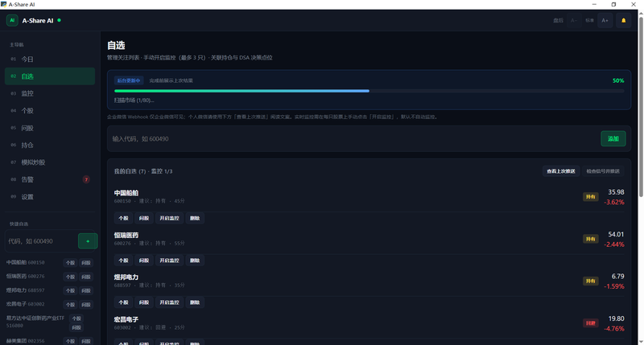The image size is (644, 345).
Task: Click the 持有 tag on 恒瑞医药 row
Action: pos(591,239)
